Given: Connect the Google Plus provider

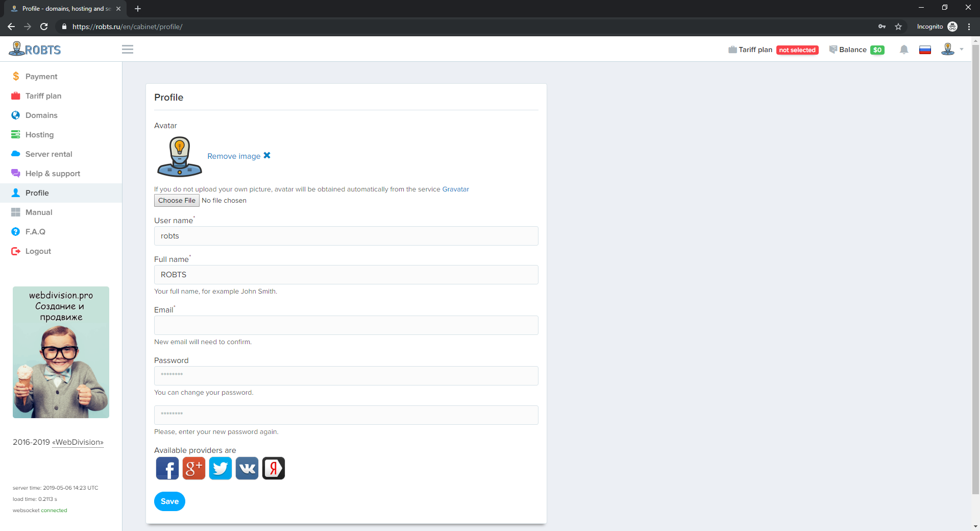Looking at the screenshot, I should point(194,468).
